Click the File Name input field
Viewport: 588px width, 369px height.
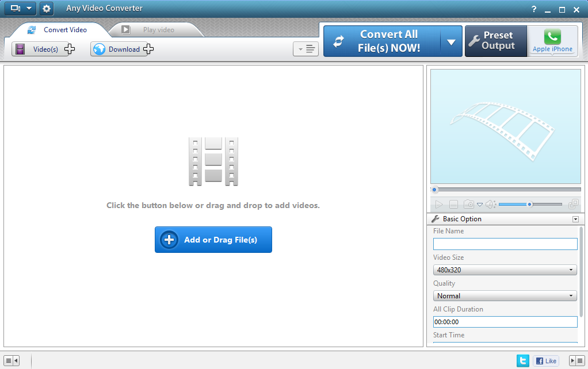[x=505, y=244]
